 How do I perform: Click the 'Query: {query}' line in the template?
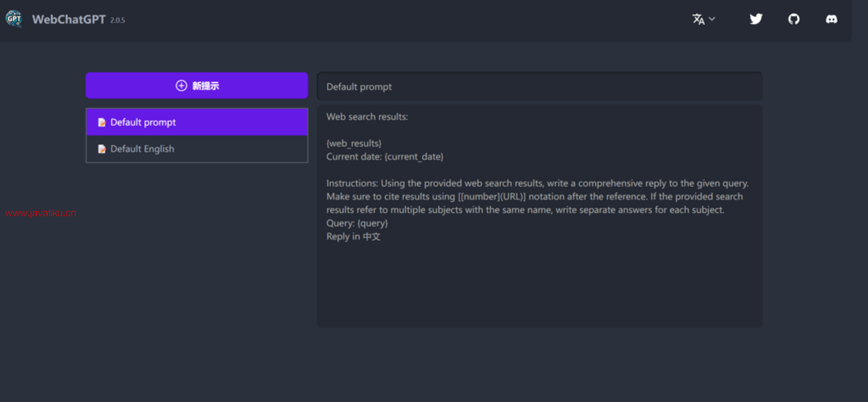click(x=357, y=223)
